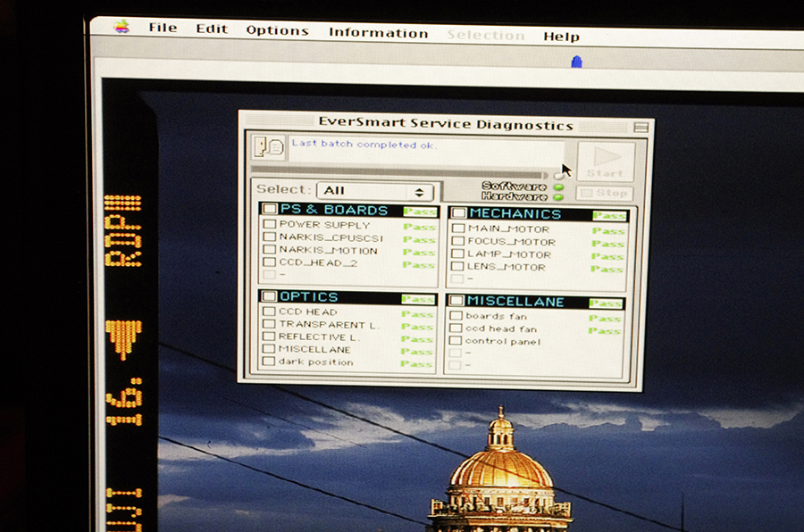Toggle the MISCELLANE group header checkbox
Viewport: 804px width, 532px height.
pos(456,300)
